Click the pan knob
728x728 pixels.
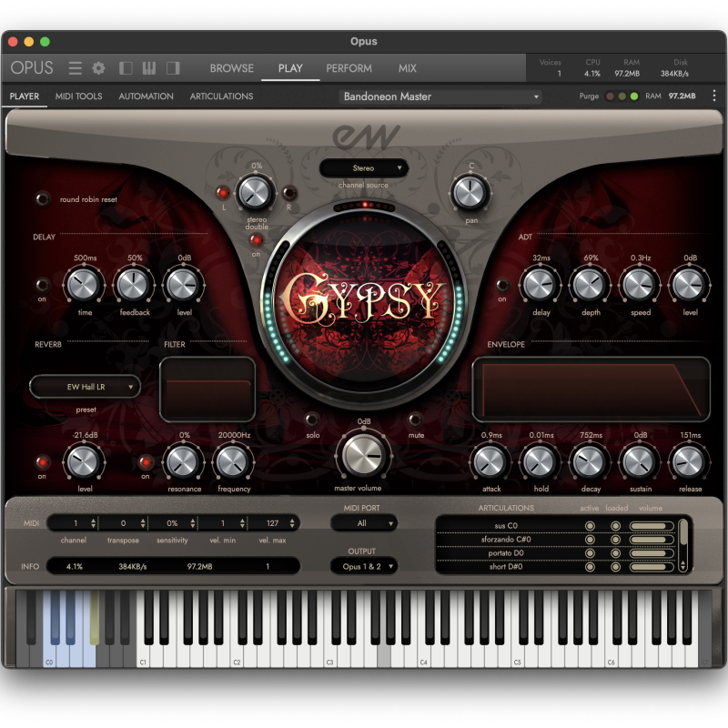click(470, 193)
